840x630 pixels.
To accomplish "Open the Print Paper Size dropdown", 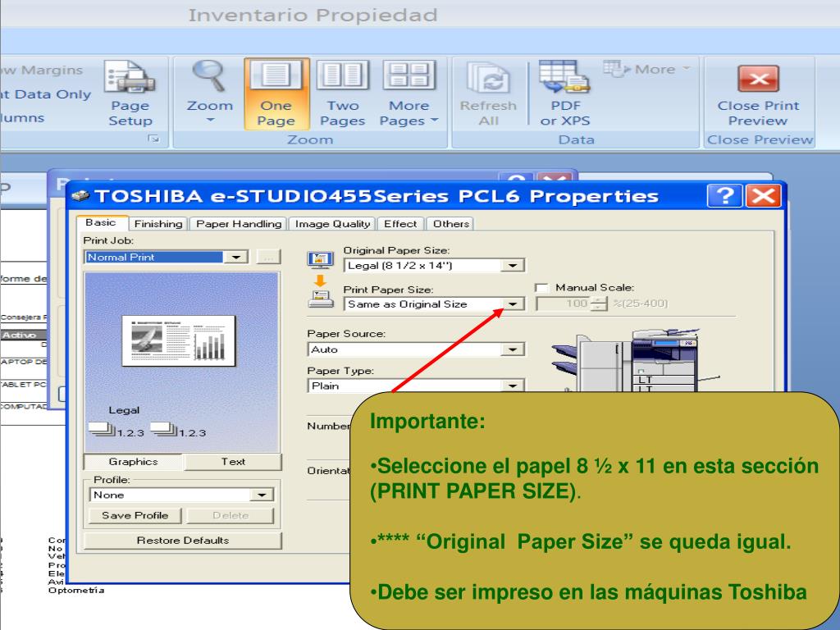I will point(513,304).
